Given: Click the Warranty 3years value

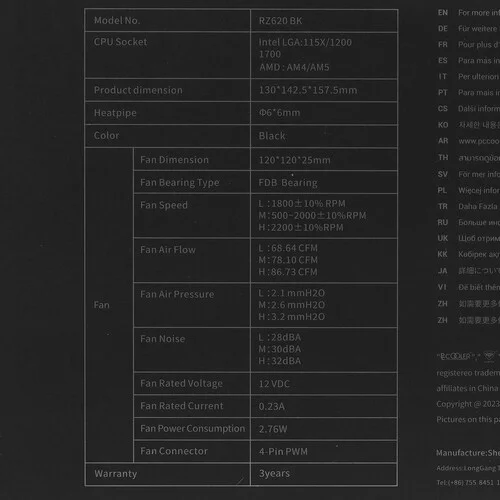Looking at the screenshot, I should [x=274, y=473].
